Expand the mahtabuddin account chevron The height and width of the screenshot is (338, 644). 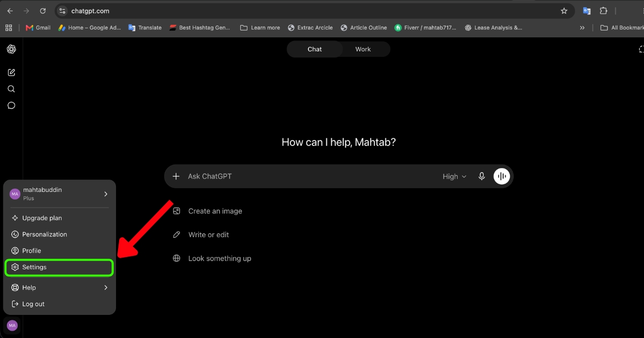click(106, 194)
